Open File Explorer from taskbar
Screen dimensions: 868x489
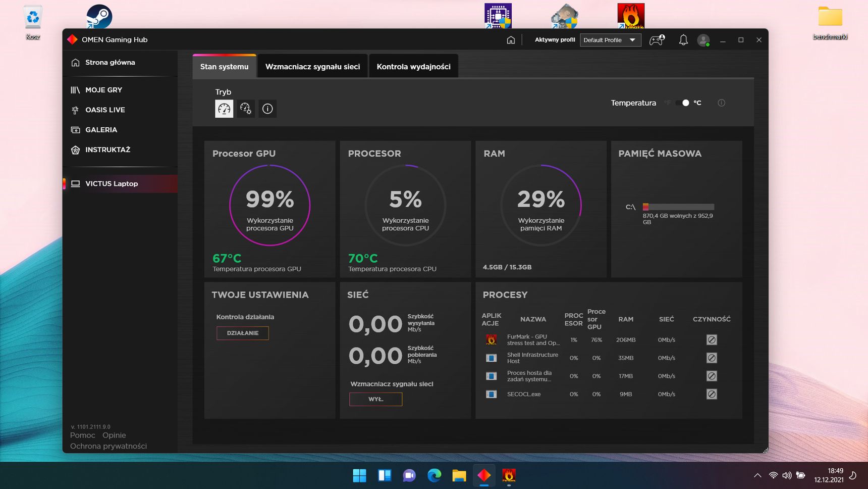pos(459,475)
